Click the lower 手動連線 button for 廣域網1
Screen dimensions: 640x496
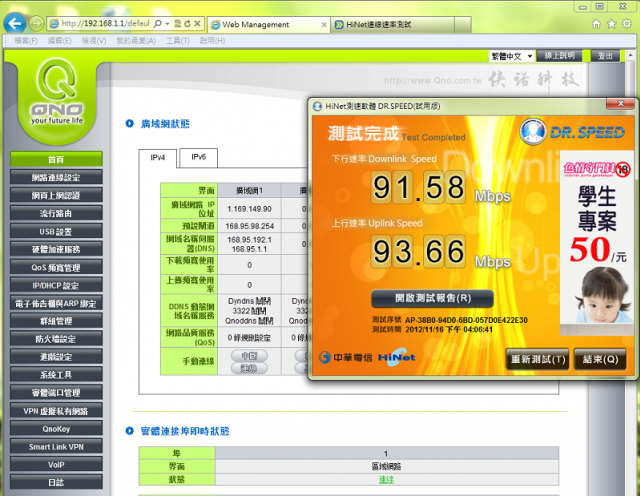coord(249,368)
